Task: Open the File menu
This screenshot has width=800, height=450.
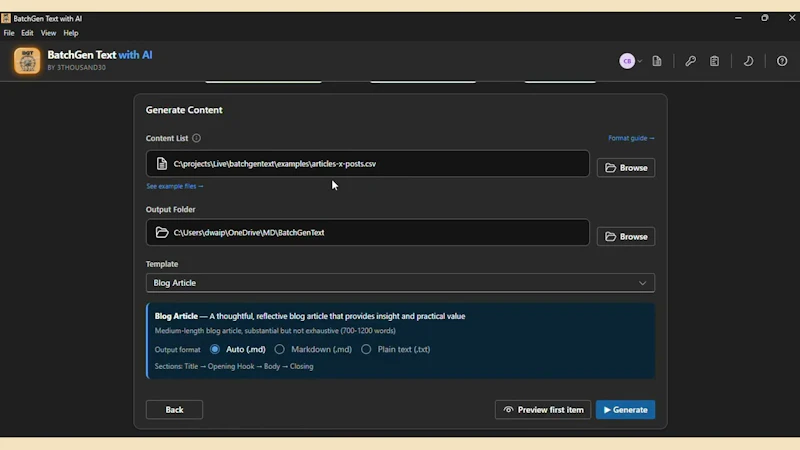Action: [x=9, y=33]
